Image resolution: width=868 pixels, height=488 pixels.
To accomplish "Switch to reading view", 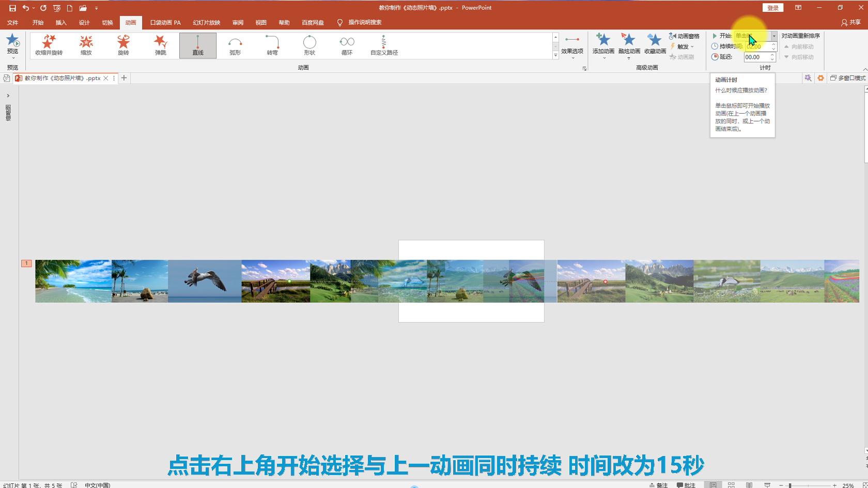I will click(749, 485).
